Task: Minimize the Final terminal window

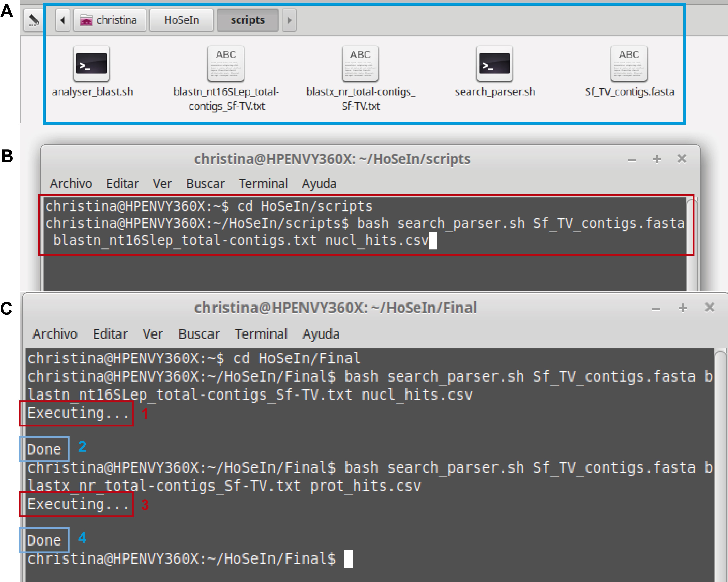Action: (x=656, y=309)
